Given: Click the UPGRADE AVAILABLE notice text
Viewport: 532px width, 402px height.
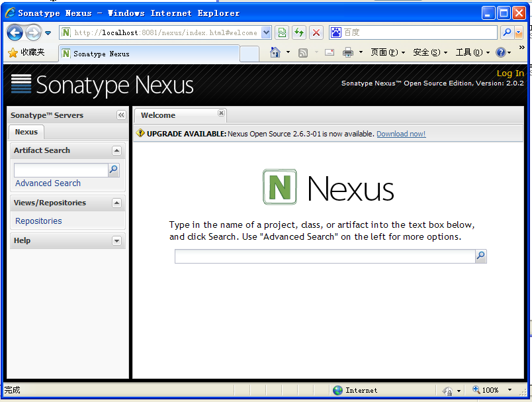Looking at the screenshot, I should coord(261,134).
